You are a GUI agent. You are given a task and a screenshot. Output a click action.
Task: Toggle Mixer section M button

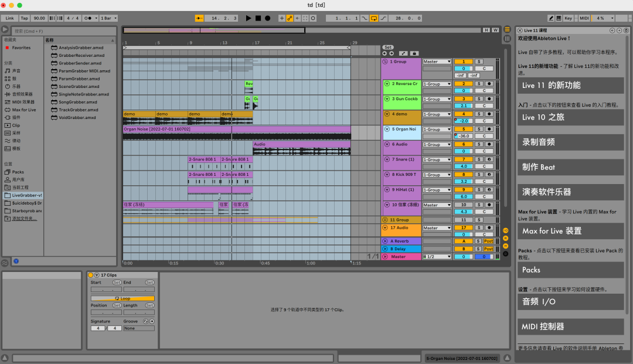pyautogui.click(x=505, y=246)
